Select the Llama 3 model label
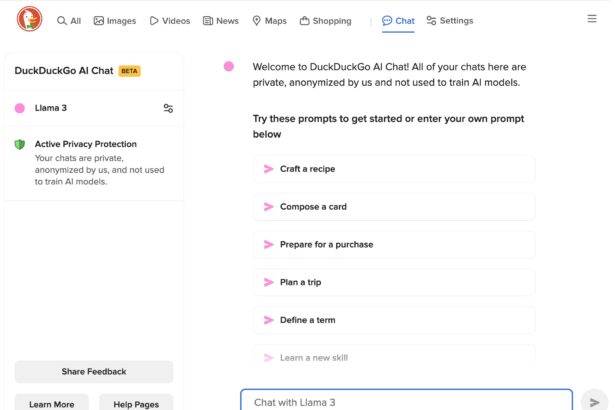Image resolution: width=615 pixels, height=410 pixels. [x=51, y=108]
